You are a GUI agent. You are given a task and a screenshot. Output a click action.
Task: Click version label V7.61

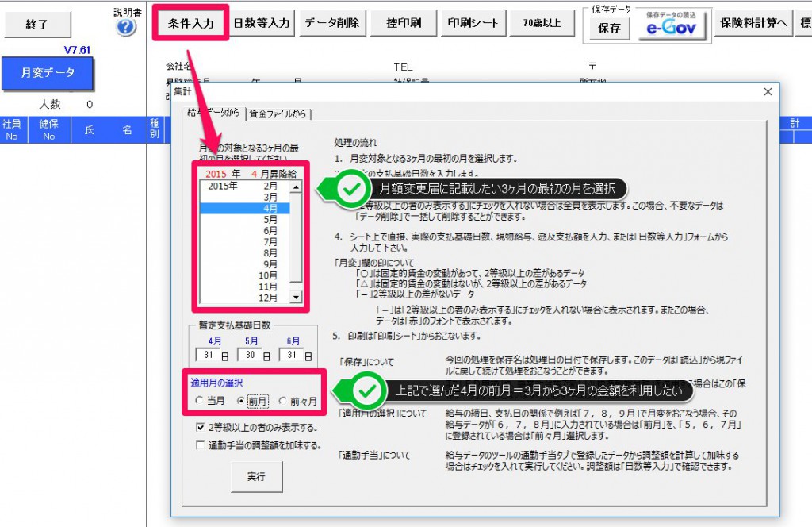[x=77, y=50]
